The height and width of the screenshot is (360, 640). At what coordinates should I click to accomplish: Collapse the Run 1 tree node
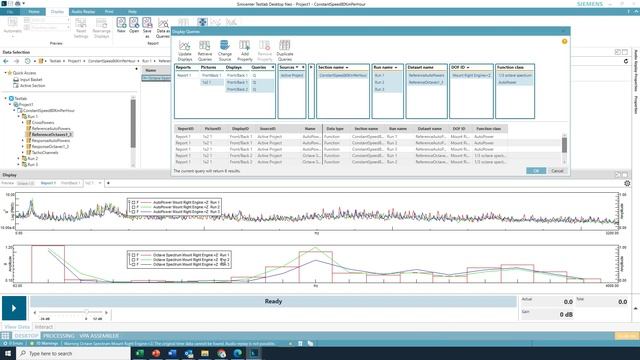(x=18, y=116)
